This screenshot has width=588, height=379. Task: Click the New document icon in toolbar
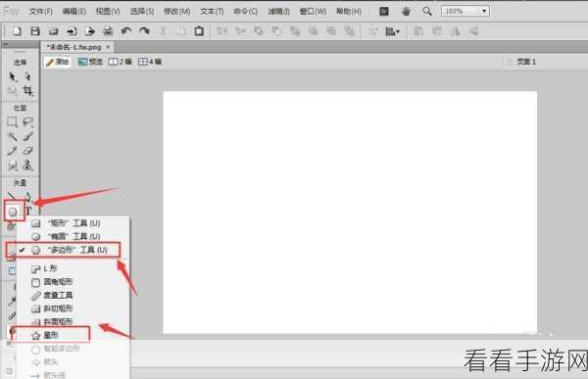pos(17,31)
